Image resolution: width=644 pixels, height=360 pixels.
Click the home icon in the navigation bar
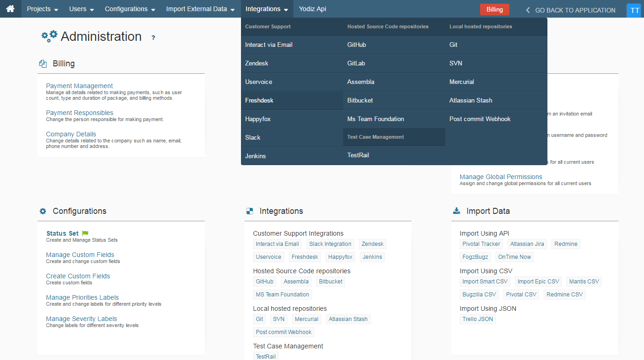(10, 8)
